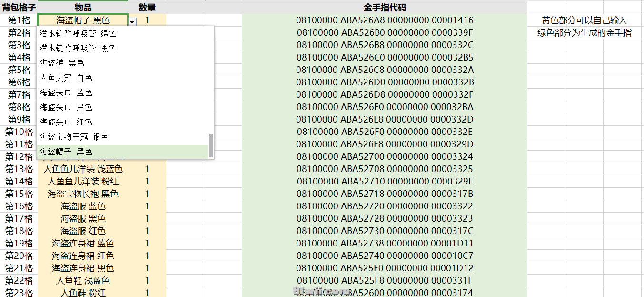Click item cell 海盗连身裙 黑色

point(83,268)
